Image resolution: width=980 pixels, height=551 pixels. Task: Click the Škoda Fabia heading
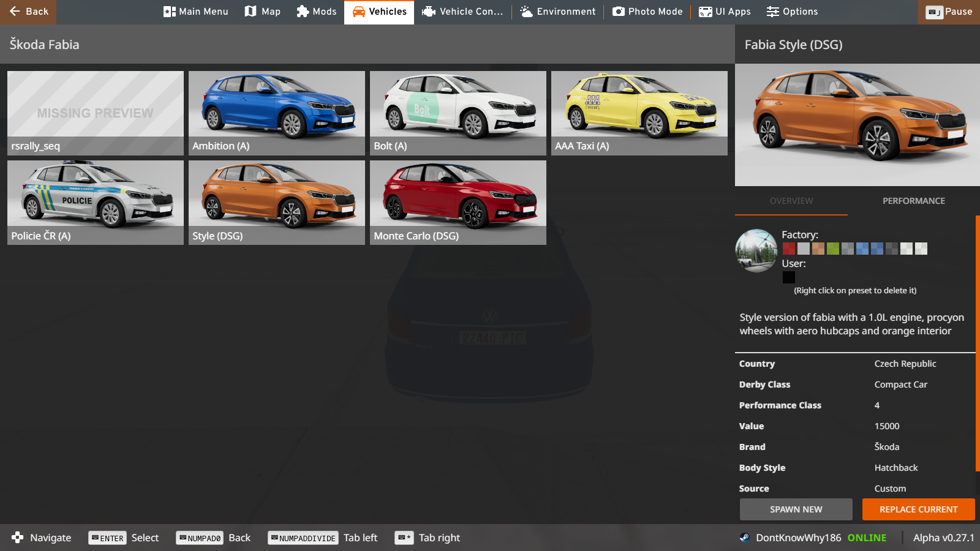coord(44,45)
